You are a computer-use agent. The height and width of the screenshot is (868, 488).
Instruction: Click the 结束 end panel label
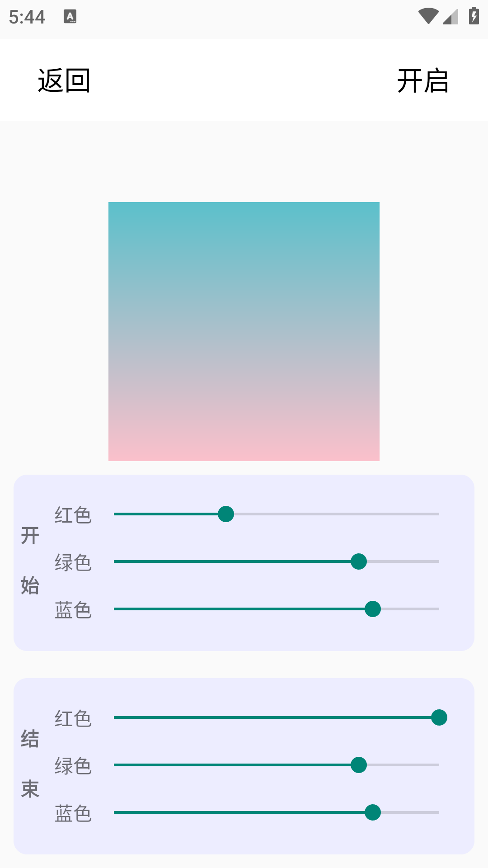pos(30,764)
